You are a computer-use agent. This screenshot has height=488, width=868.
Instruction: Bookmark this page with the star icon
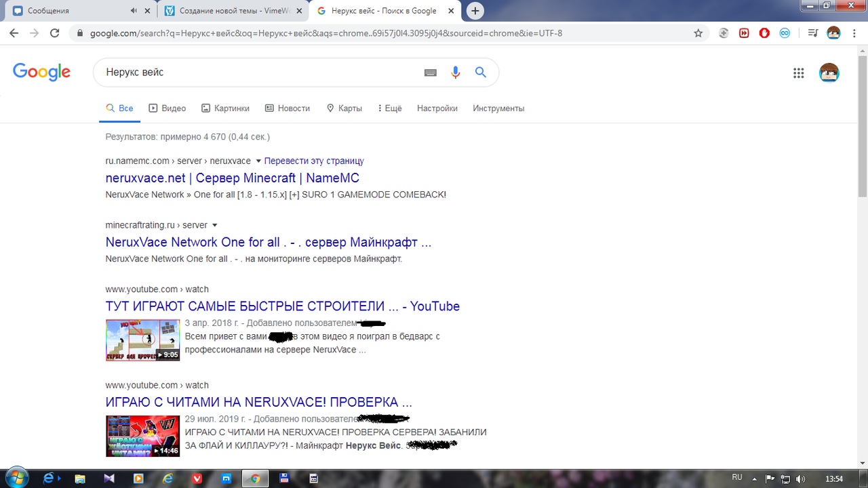[698, 33]
